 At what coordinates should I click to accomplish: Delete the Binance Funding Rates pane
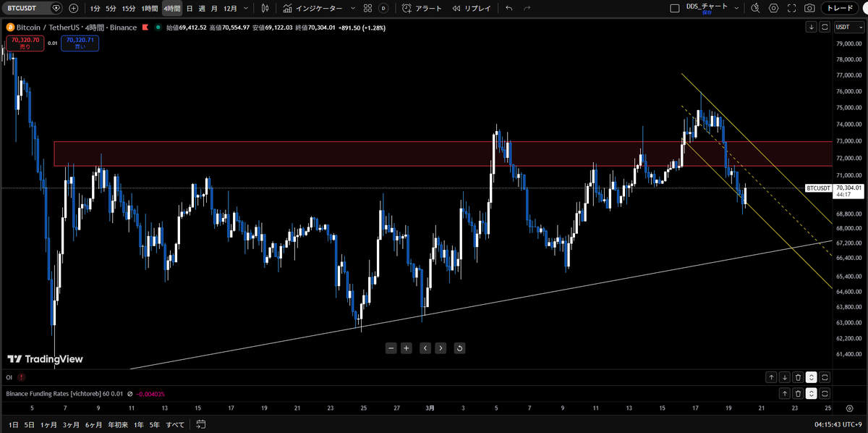pyautogui.click(x=798, y=393)
